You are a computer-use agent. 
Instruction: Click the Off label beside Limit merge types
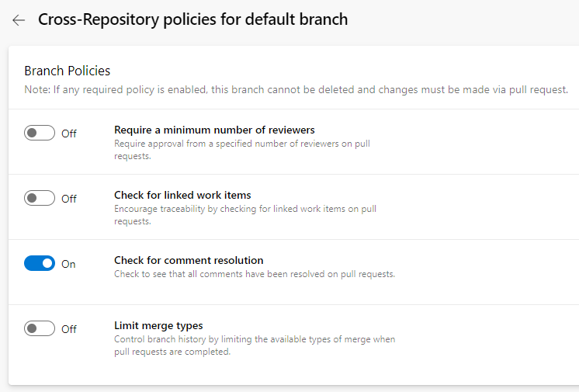coord(69,329)
